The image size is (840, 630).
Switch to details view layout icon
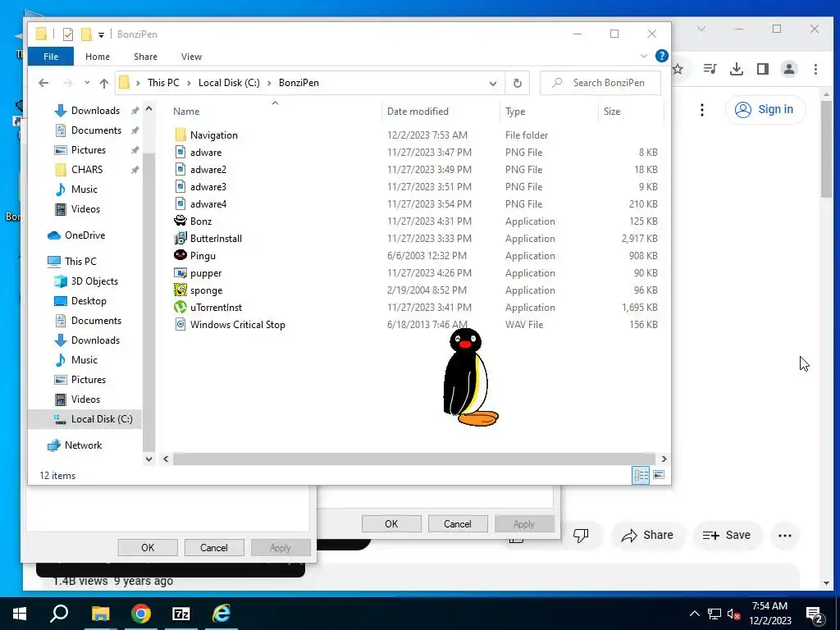(641, 475)
